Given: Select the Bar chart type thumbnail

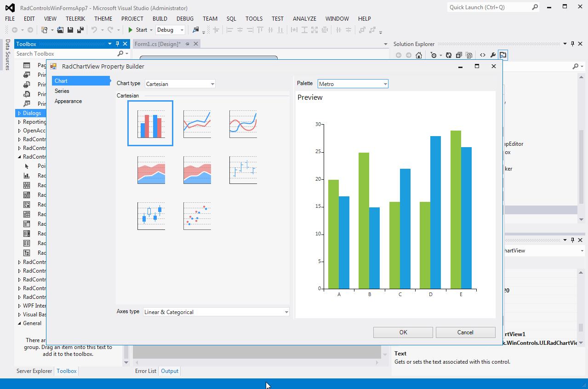Looking at the screenshot, I should tap(150, 123).
